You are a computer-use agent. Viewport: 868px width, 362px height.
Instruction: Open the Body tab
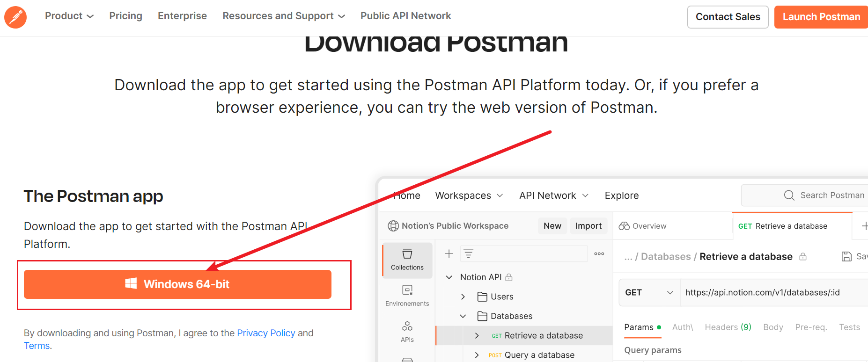click(x=773, y=327)
